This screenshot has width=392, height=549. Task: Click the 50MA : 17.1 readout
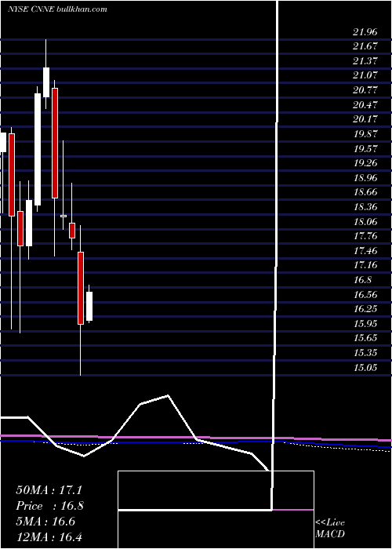pos(49,490)
